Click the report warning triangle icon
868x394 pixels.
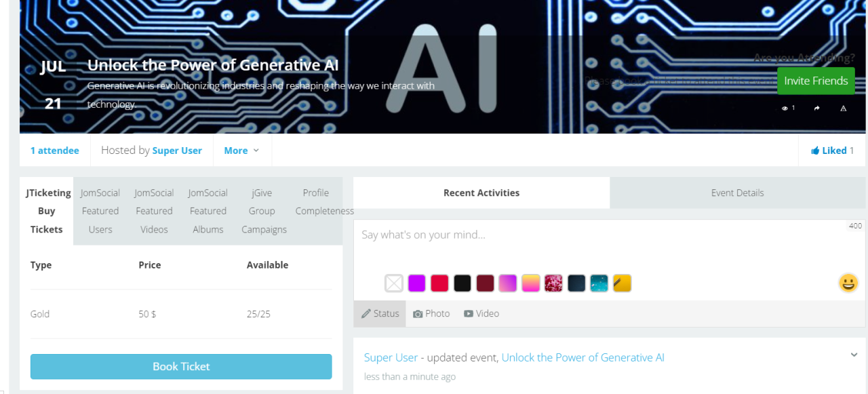844,109
